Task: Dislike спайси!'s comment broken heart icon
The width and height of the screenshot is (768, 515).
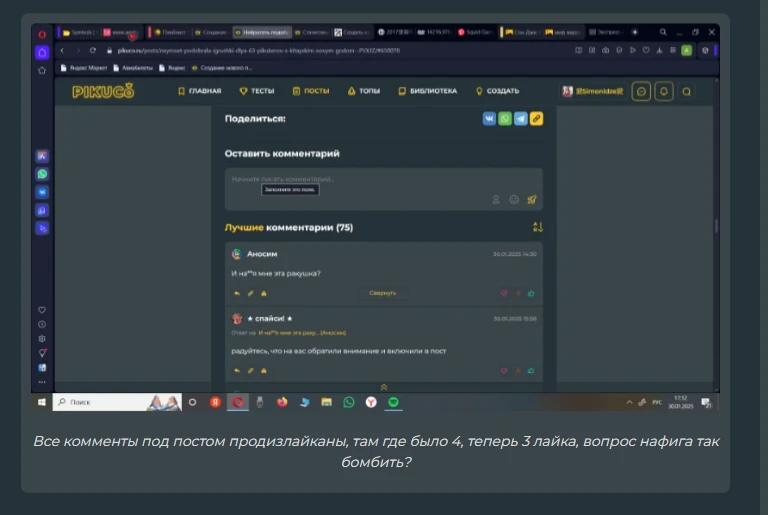Action: pyautogui.click(x=504, y=370)
